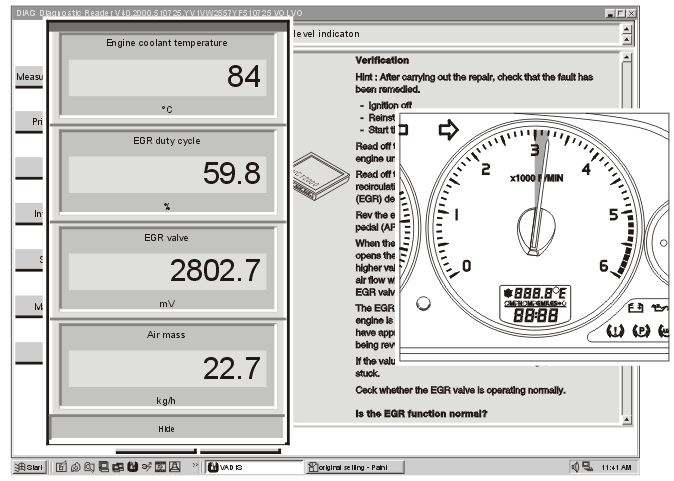Click the partially hidden Measu button

point(29,77)
